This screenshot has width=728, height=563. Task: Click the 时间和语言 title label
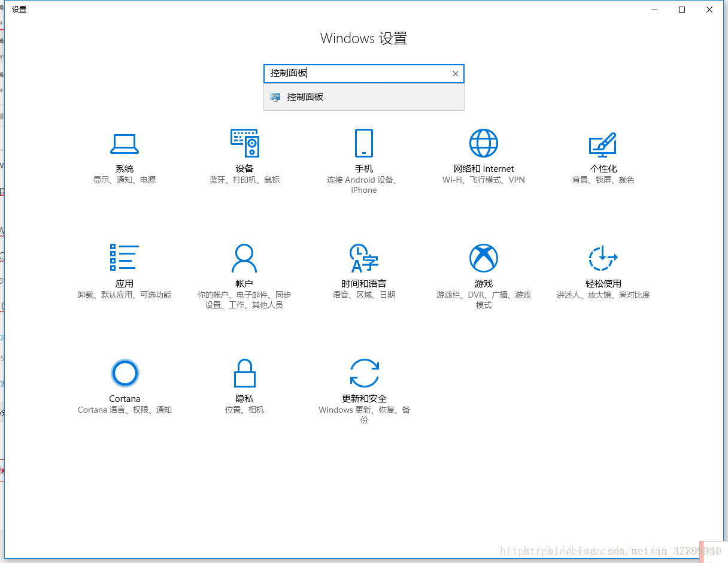(x=364, y=284)
